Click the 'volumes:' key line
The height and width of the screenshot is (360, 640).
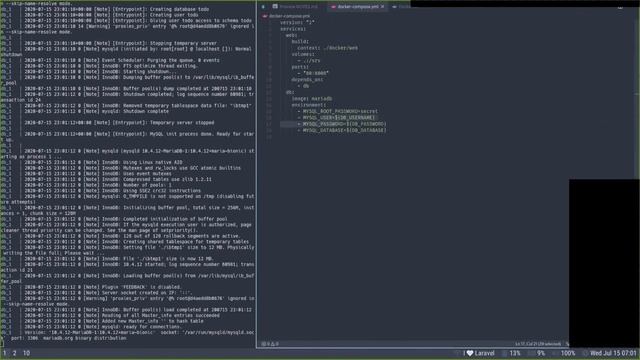(303, 54)
